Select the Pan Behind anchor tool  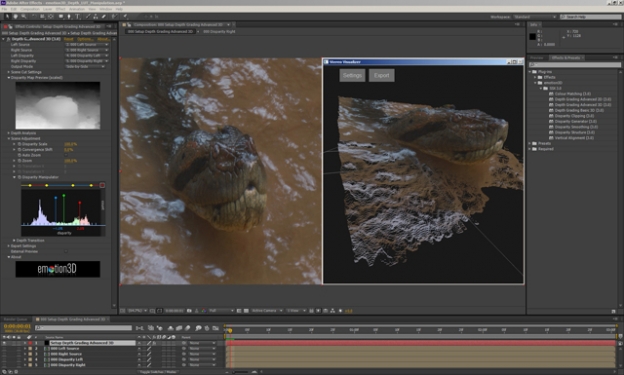[51, 16]
